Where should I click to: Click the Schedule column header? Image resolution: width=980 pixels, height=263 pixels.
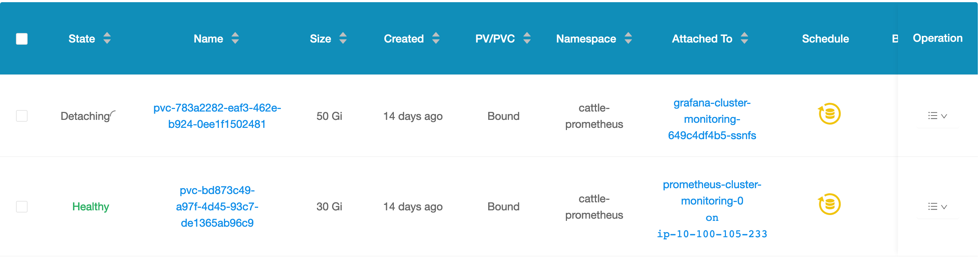tap(825, 39)
